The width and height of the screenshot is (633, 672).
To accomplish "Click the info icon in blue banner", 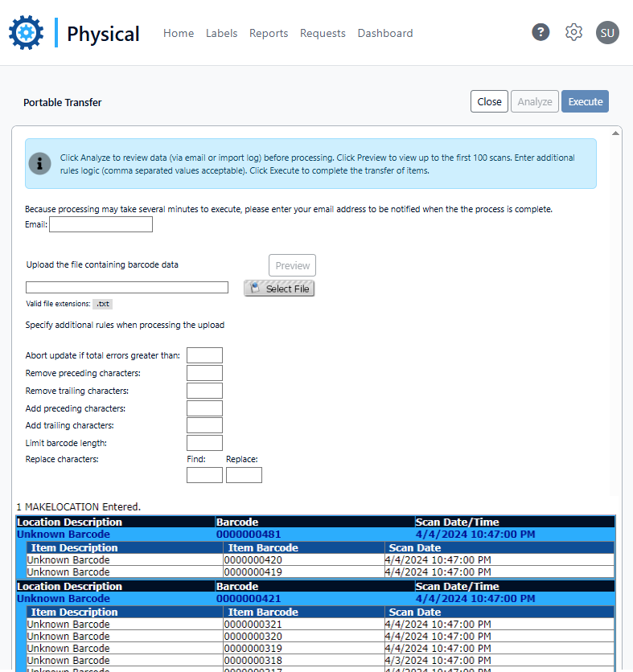I will point(39,163).
